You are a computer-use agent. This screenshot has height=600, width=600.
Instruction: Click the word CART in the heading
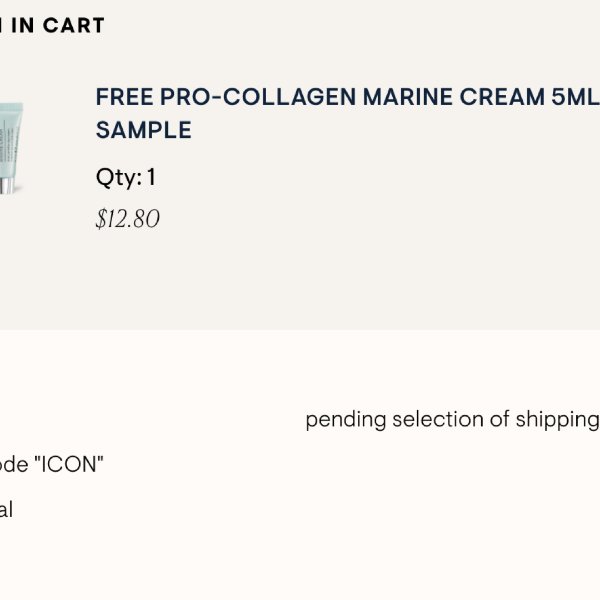point(73,26)
